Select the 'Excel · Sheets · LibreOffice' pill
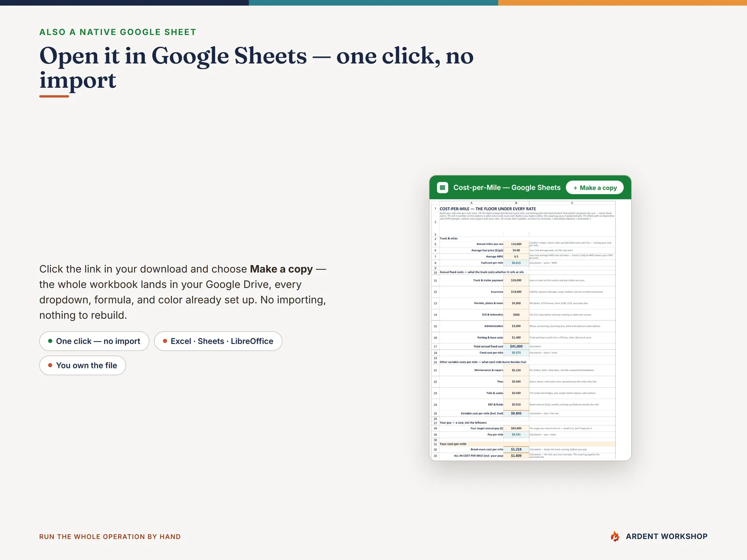Image resolution: width=747 pixels, height=560 pixels. tap(218, 341)
